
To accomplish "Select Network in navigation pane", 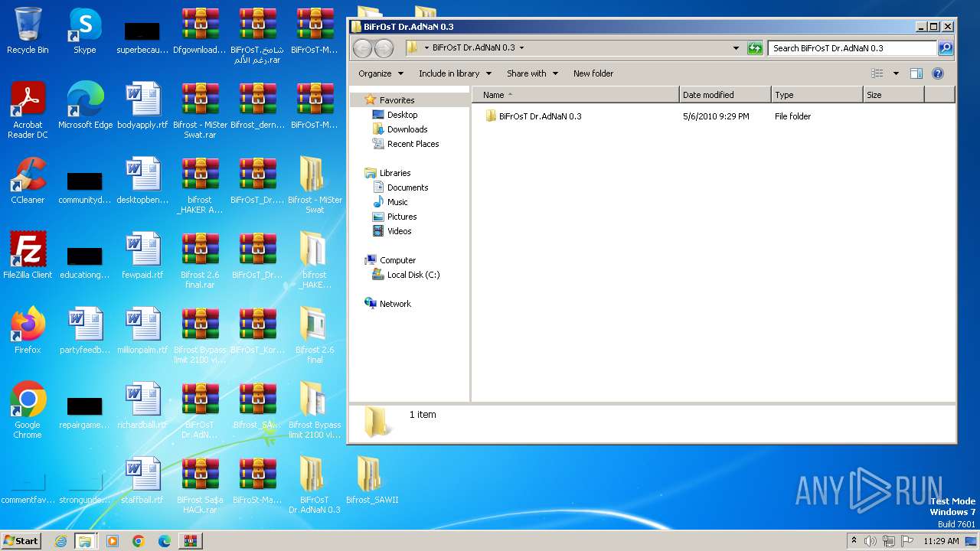I will pos(395,304).
